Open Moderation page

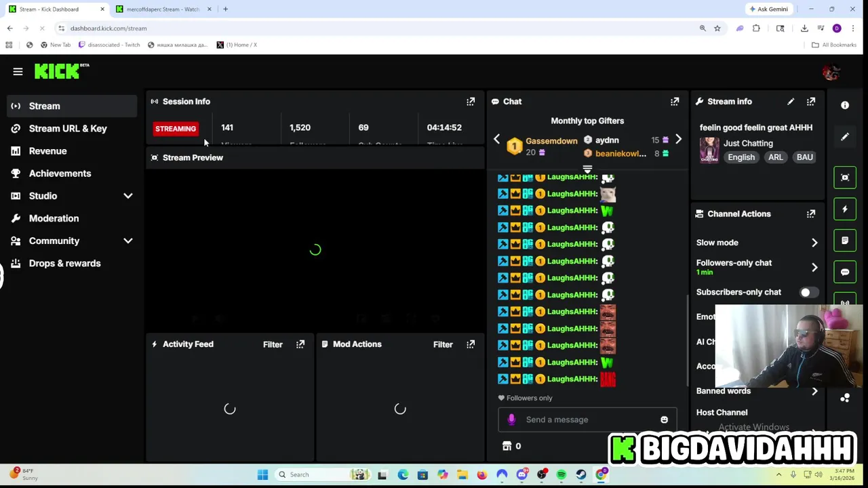[72, 218]
